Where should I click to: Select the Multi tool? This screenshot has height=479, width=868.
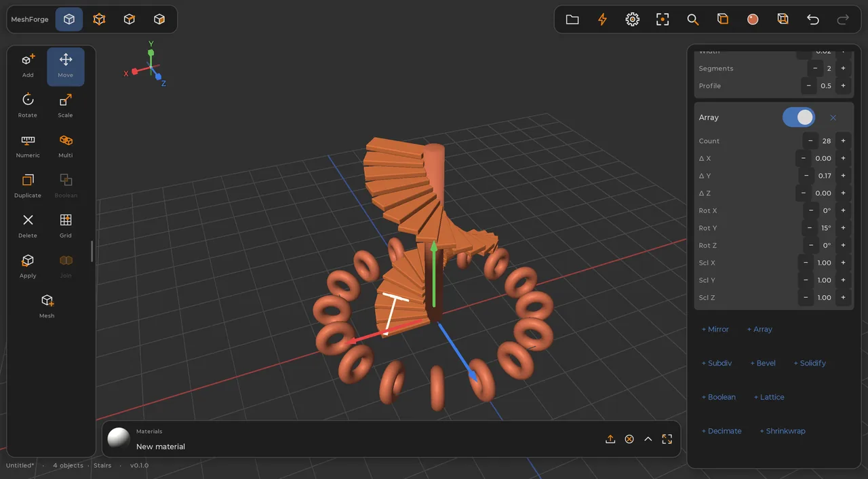click(x=66, y=146)
